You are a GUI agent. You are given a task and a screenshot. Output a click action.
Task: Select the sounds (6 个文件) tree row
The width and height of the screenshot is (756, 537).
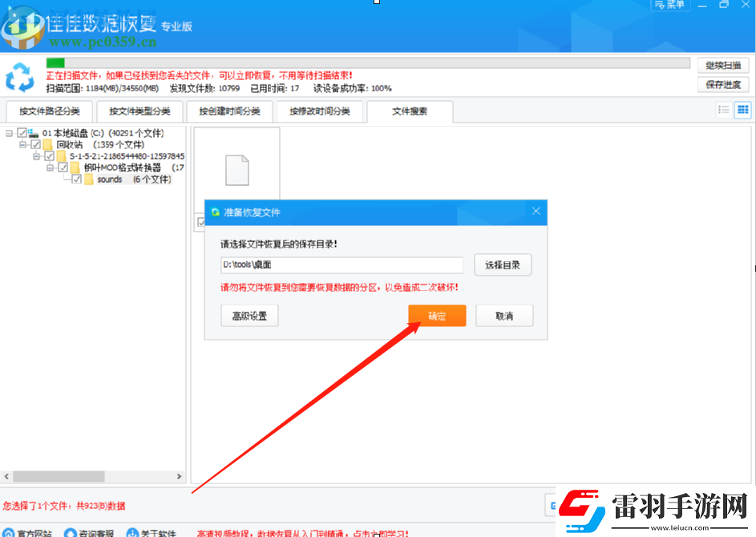(x=134, y=180)
